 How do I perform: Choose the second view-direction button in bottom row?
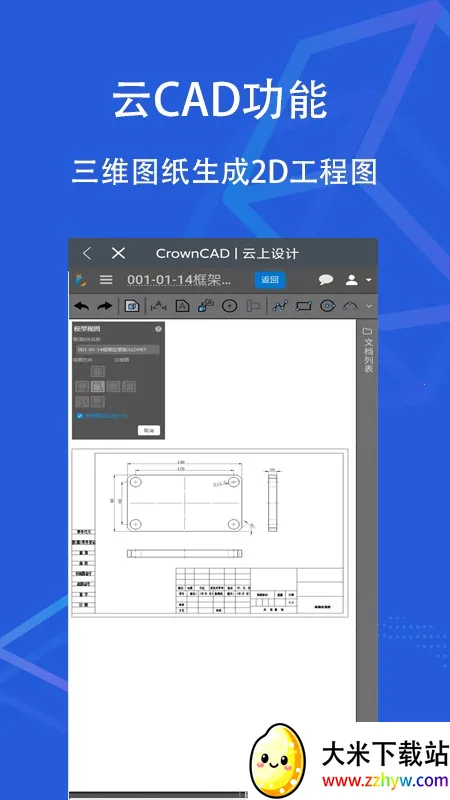point(98,402)
